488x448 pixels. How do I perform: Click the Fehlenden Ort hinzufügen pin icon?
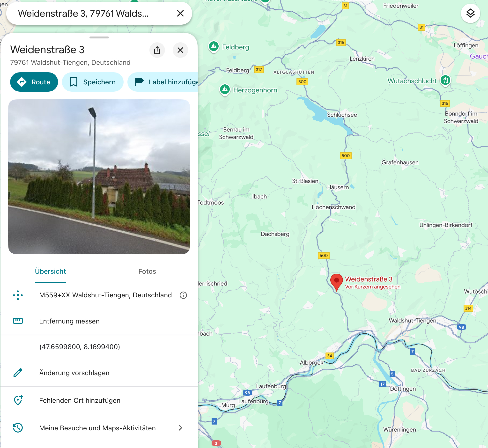pos(18,400)
